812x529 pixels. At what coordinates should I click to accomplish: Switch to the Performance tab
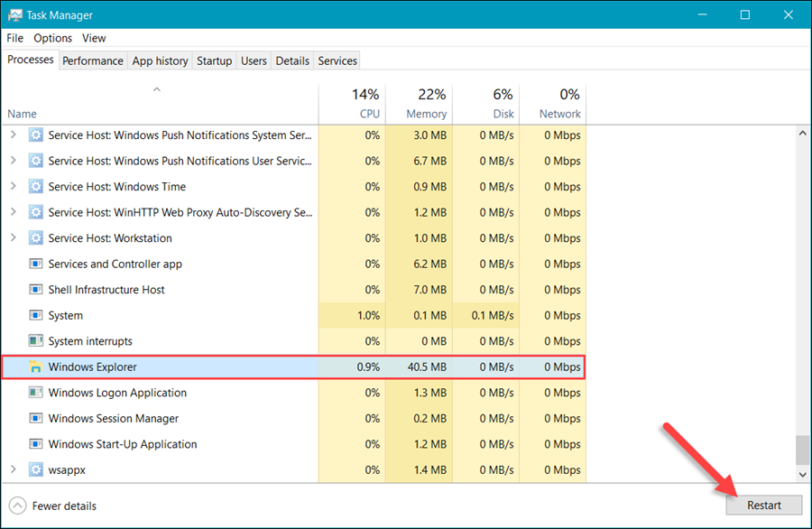(x=92, y=60)
